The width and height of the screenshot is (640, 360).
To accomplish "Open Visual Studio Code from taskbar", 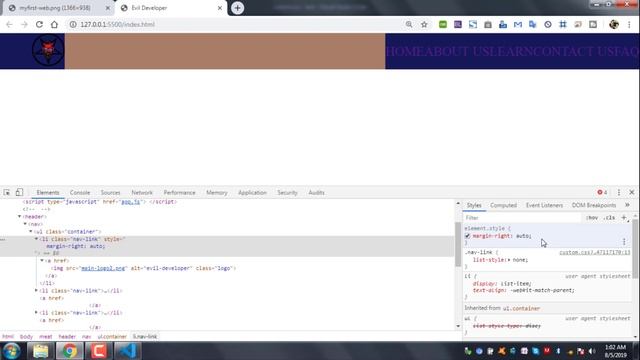I will coord(128,351).
